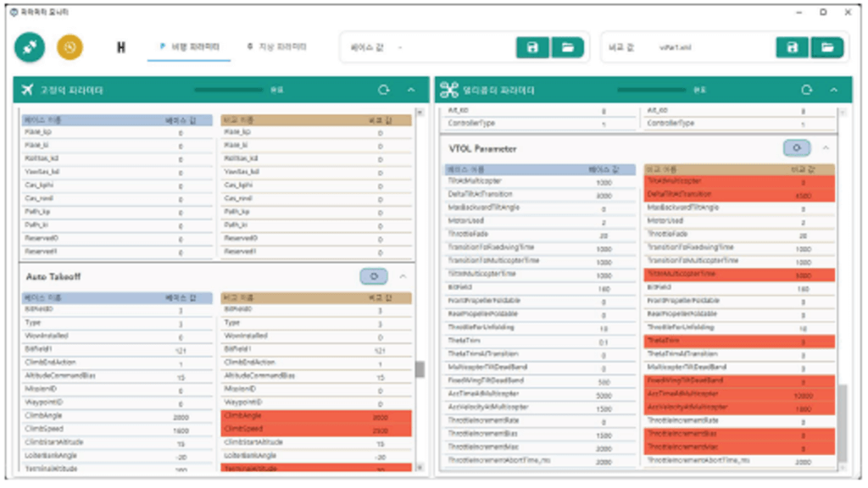Refresh the multicopter parameter panel
Image resolution: width=868 pixels, height=488 pixels.
click(806, 90)
